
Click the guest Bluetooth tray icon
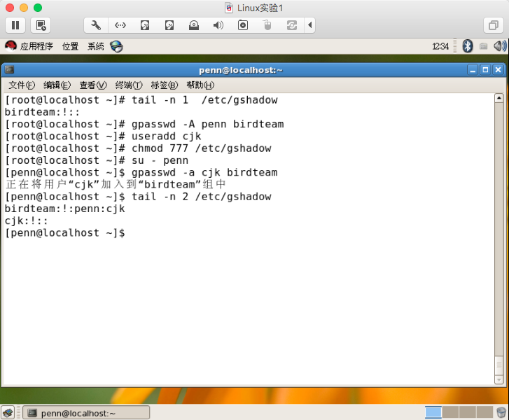coord(467,46)
